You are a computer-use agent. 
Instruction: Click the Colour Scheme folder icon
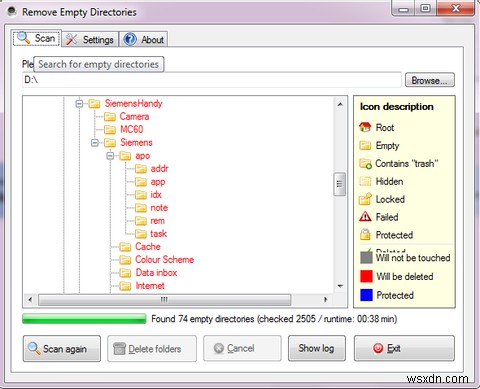pos(125,260)
